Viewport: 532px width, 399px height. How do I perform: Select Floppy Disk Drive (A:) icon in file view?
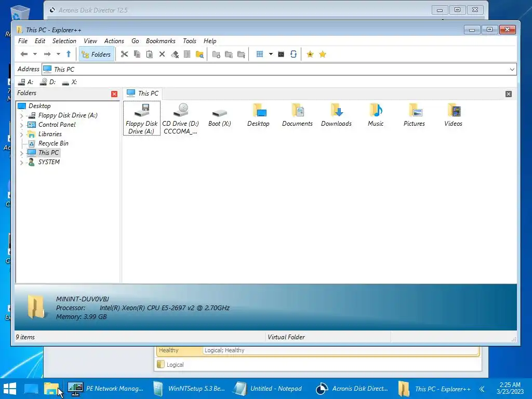[141, 118]
